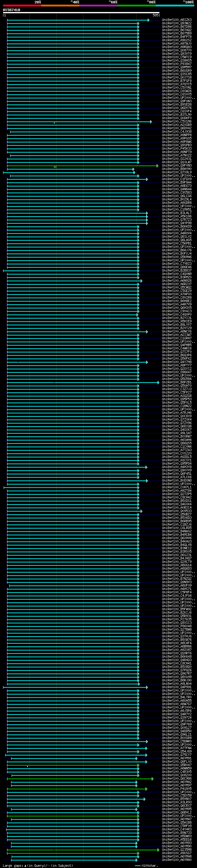Image resolution: width=197 pixels, height=868 pixels.
Task: Click the green alignment bar for Q9FVN3
Action: pos(82,166)
